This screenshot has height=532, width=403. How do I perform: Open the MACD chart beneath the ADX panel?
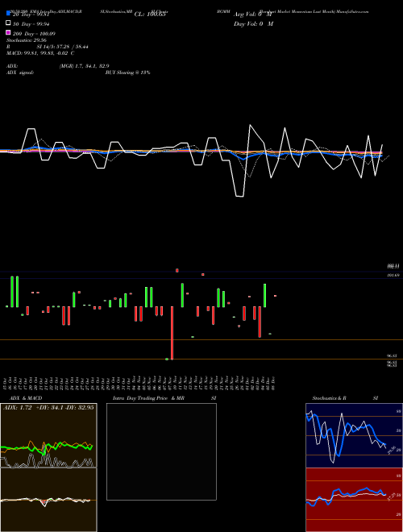click(x=48, y=500)
